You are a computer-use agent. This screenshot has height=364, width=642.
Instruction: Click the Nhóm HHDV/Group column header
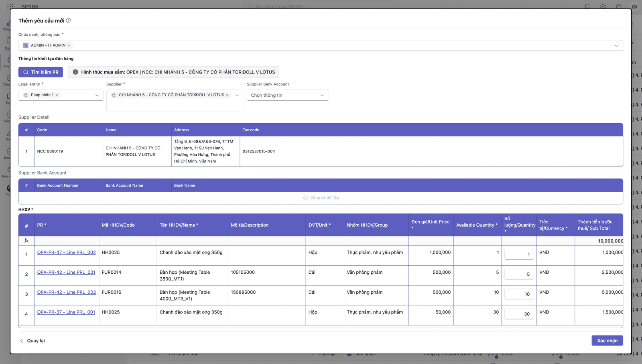click(x=376, y=225)
